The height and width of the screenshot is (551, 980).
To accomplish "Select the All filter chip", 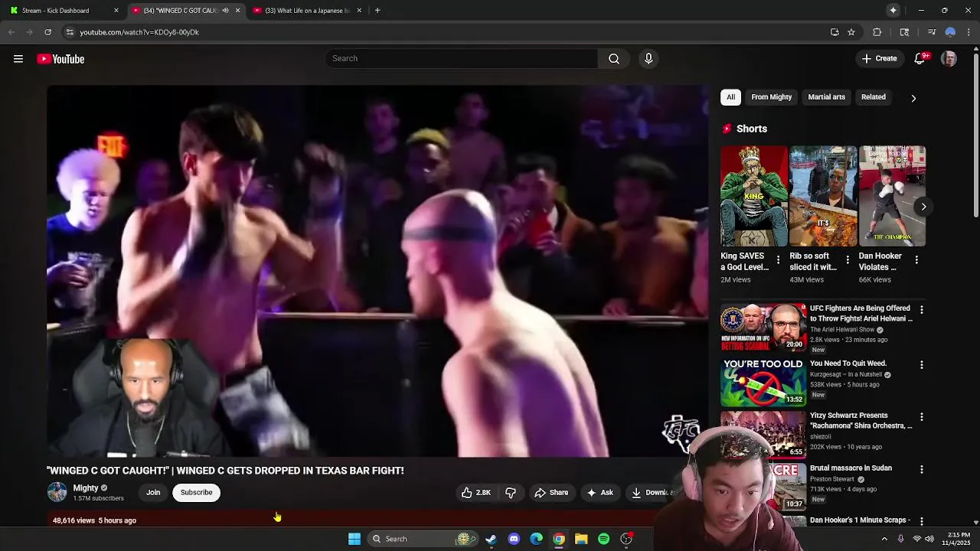I will click(x=730, y=97).
